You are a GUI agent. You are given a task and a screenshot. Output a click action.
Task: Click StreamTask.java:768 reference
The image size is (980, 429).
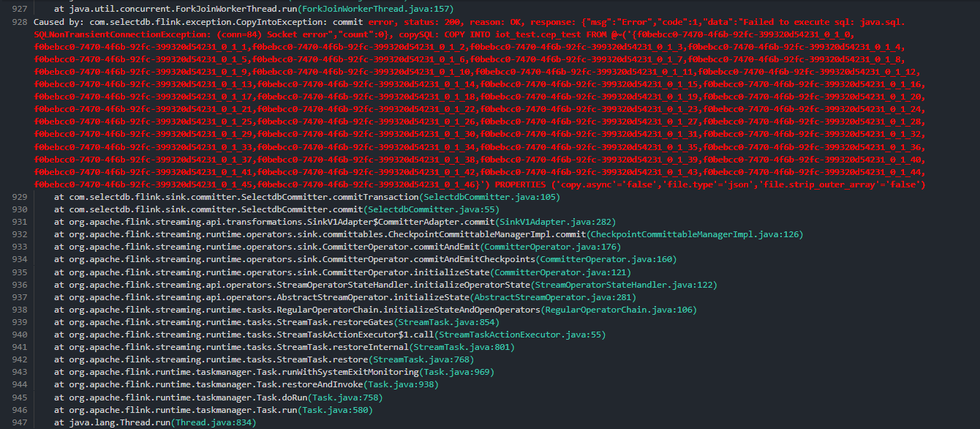(421, 359)
